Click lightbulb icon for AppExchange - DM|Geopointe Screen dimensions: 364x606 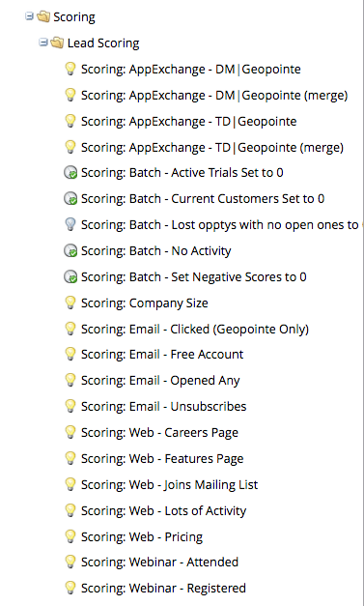pos(70,69)
